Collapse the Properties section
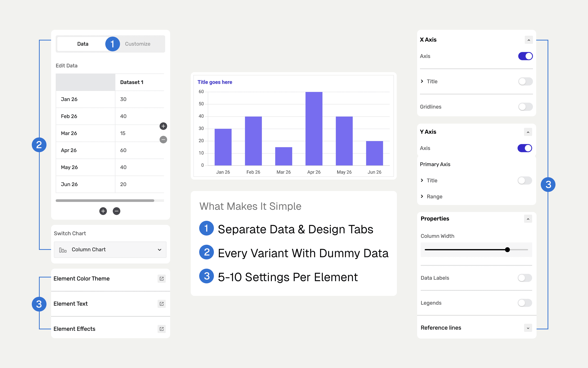 pos(528,219)
